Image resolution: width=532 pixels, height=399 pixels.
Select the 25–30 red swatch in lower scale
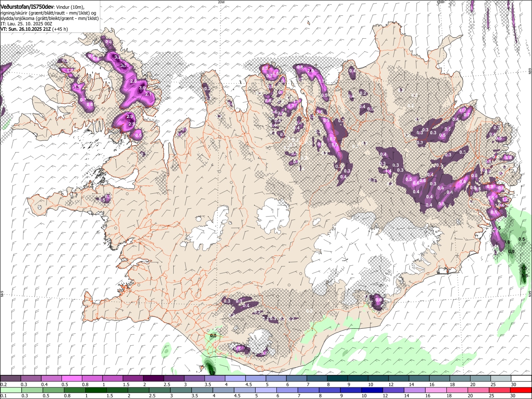point(499,390)
